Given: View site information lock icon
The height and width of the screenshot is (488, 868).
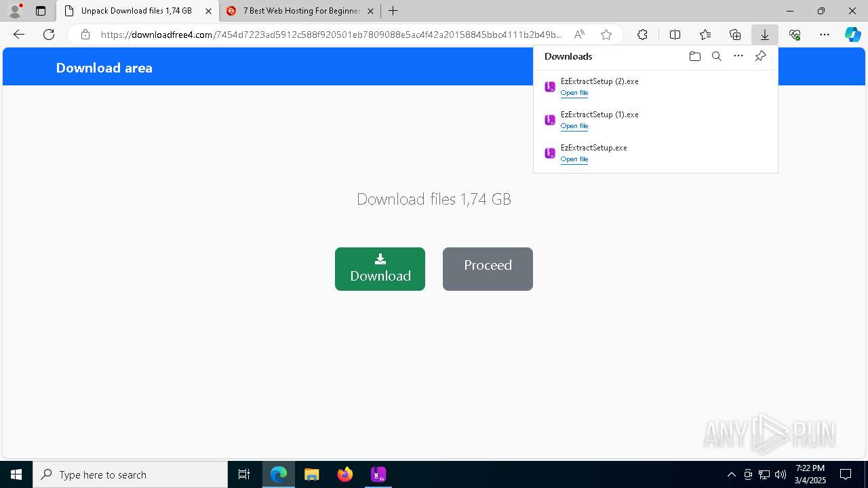Looking at the screenshot, I should click(85, 35).
